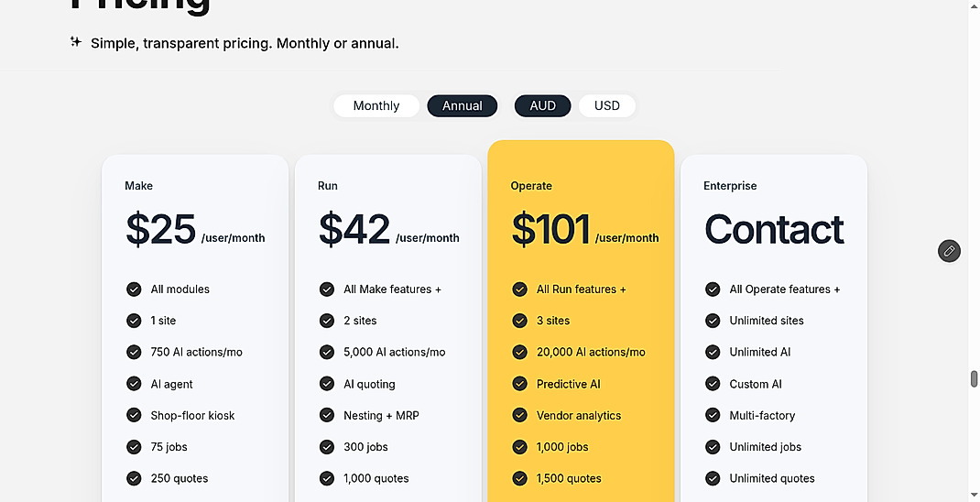This screenshot has width=980, height=502.
Task: Switch currency to USD
Action: click(607, 105)
